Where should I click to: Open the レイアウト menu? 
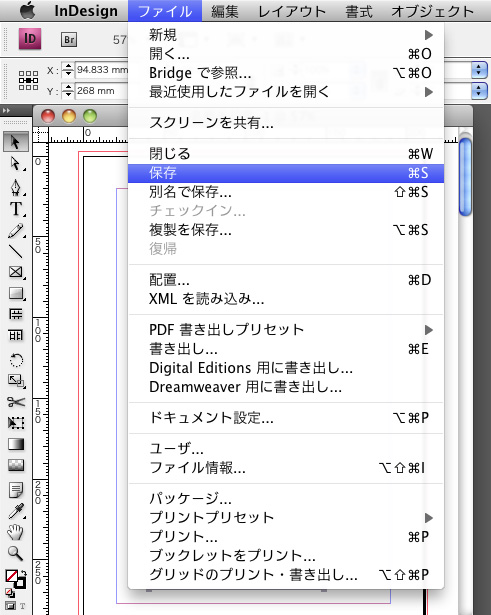point(292,11)
